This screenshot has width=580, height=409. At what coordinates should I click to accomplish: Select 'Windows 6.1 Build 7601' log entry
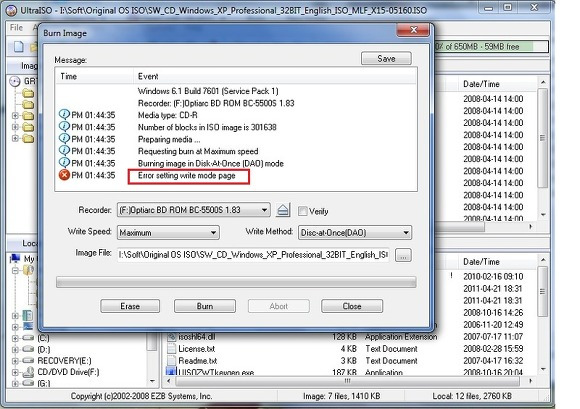(x=208, y=91)
